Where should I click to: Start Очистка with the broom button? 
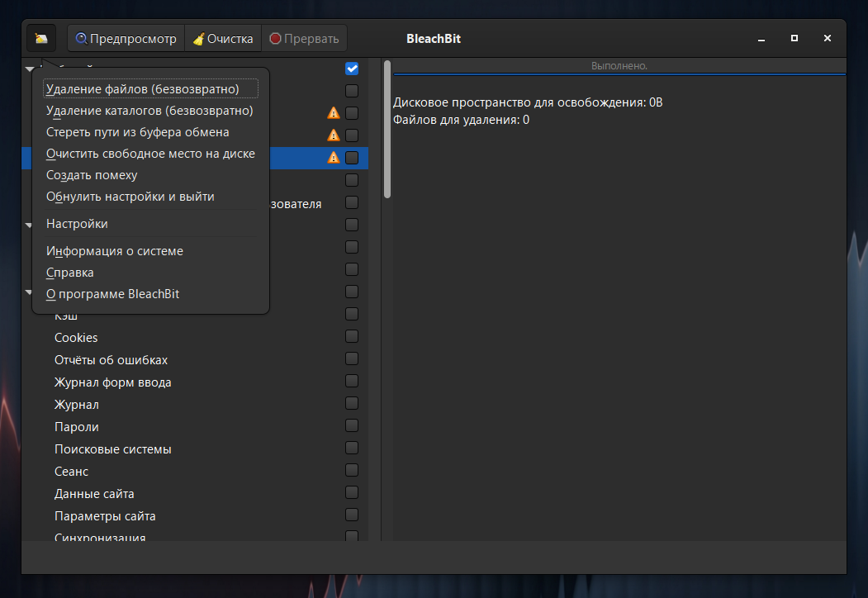222,39
